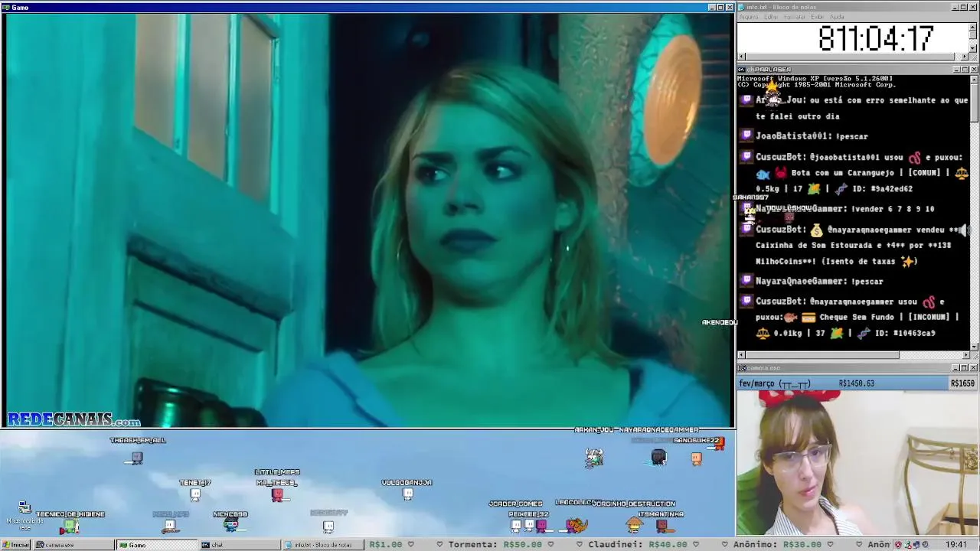Click the horned viking avatar
The image size is (980, 551).
pyautogui.click(x=593, y=458)
